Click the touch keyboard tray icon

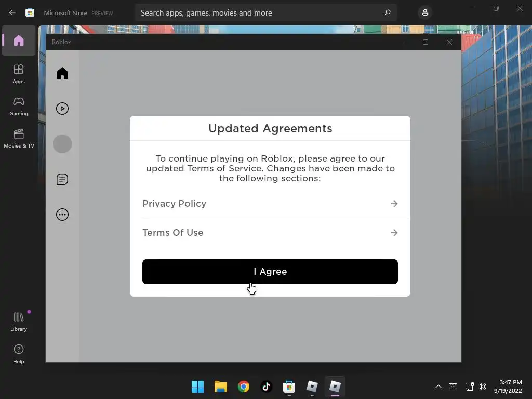pyautogui.click(x=453, y=387)
